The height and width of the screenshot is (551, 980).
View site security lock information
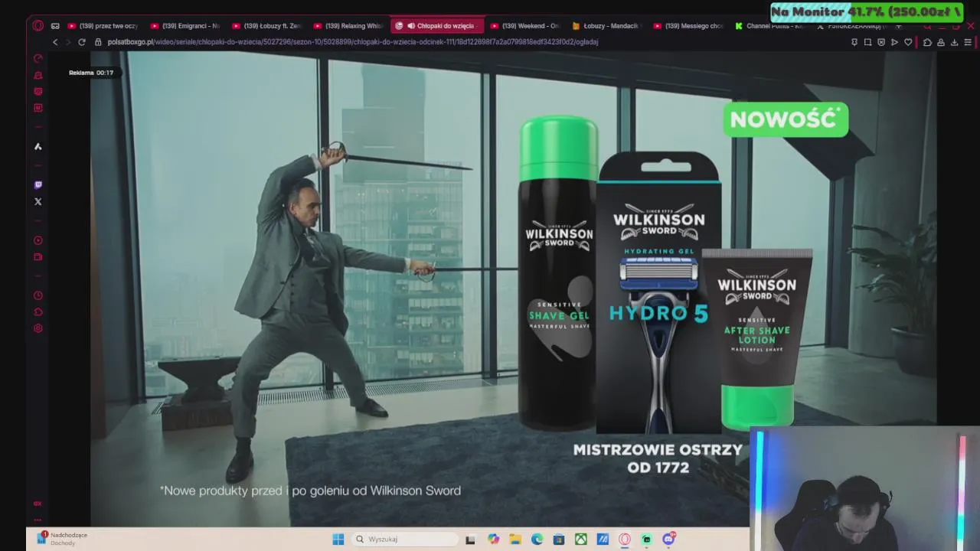pyautogui.click(x=98, y=42)
